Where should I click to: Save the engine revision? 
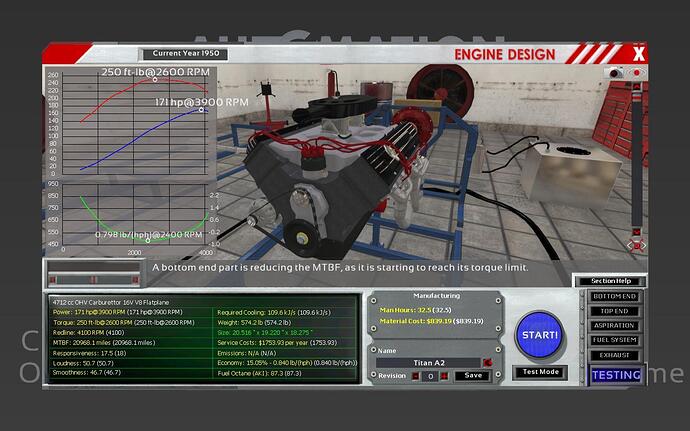[473, 376]
